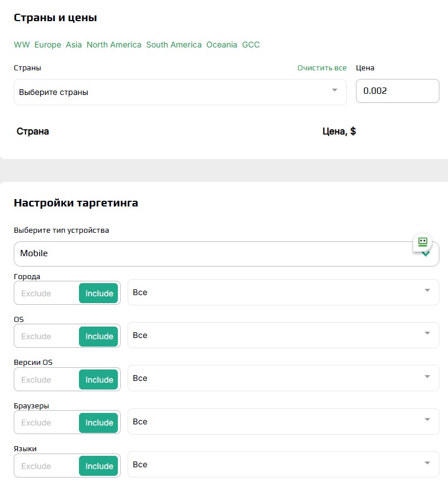Select the WW region preset
Image resolution: width=448 pixels, height=493 pixels.
(x=22, y=45)
